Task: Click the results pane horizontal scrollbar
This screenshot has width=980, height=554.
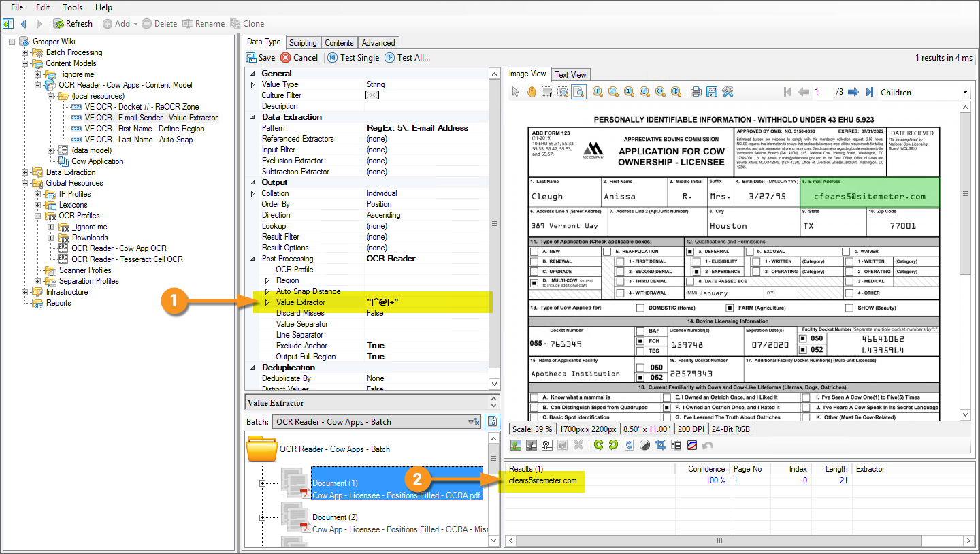Action: 719,541
